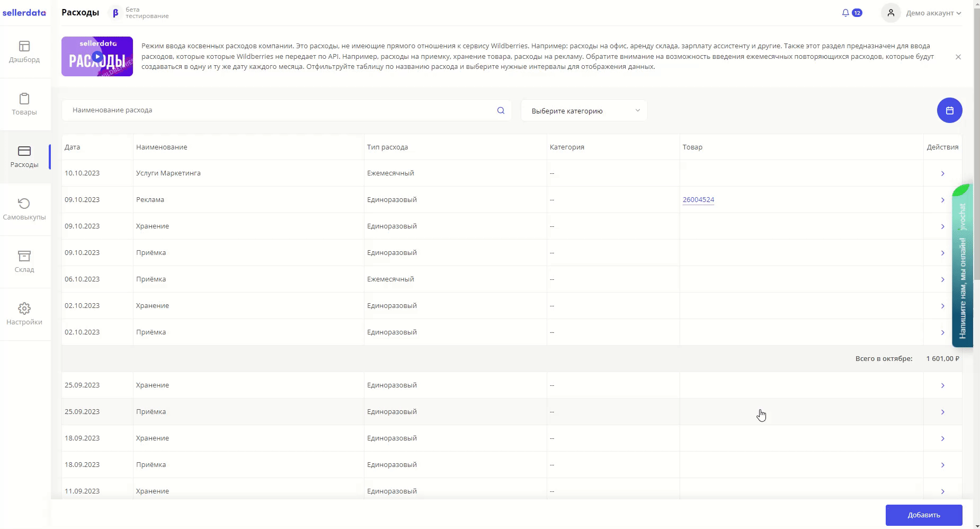This screenshot has height=529, width=980.
Task: Select the Расходы sidebar tab
Action: [24, 157]
